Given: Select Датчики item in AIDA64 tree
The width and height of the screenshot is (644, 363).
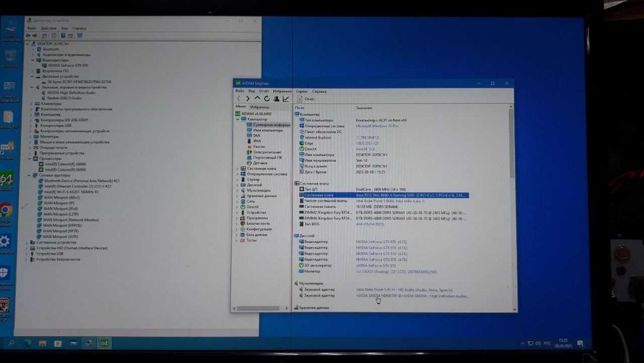Looking at the screenshot, I should [257, 163].
